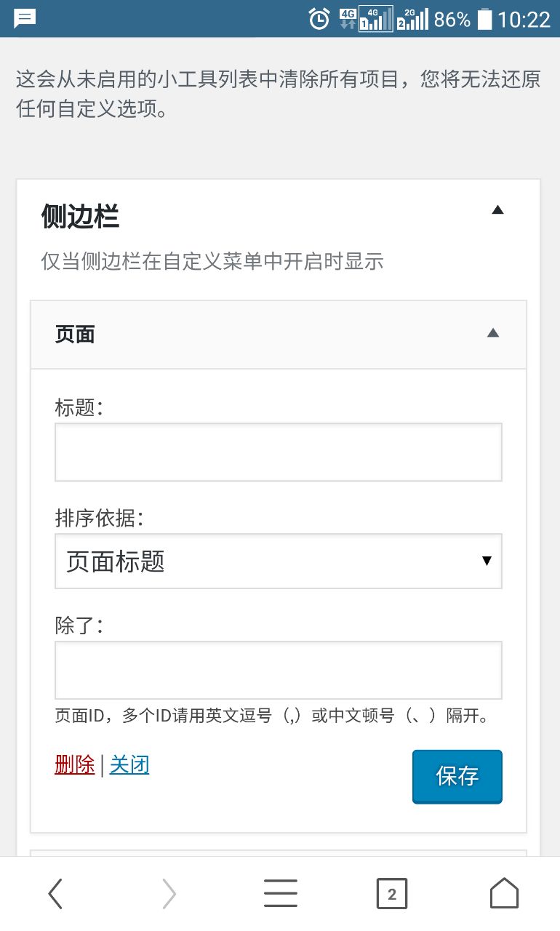
Task: Collapse the 页面 widget panel arrow
Action: pyautogui.click(x=493, y=333)
